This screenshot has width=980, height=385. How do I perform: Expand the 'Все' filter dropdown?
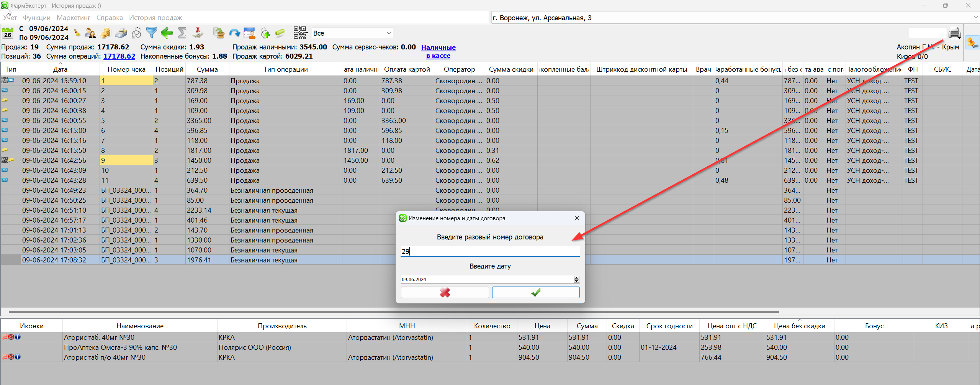(x=389, y=33)
